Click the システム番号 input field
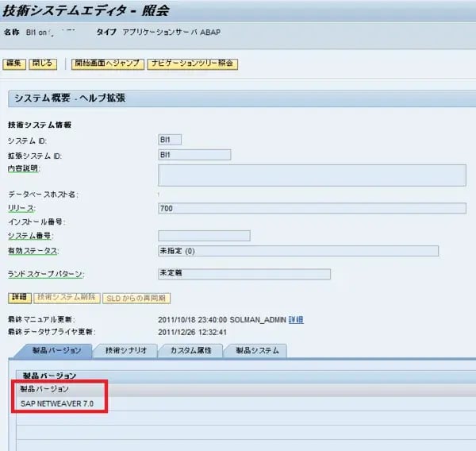The image size is (476, 451). coord(204,236)
